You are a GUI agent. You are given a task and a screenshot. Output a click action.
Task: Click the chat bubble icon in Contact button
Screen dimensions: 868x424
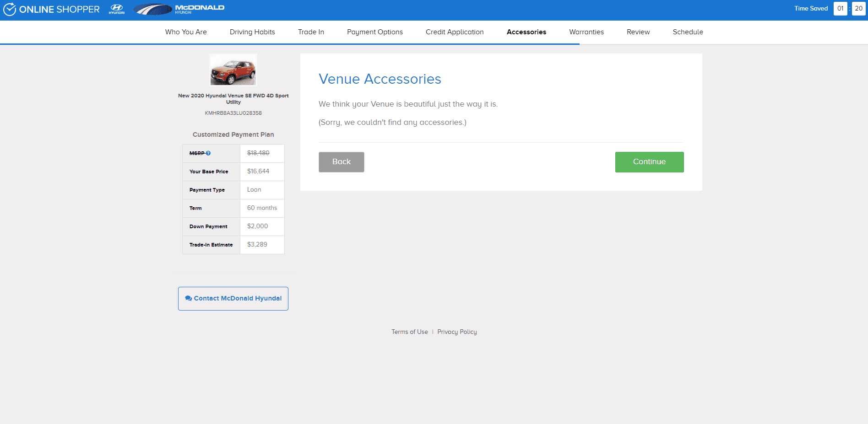click(x=188, y=298)
